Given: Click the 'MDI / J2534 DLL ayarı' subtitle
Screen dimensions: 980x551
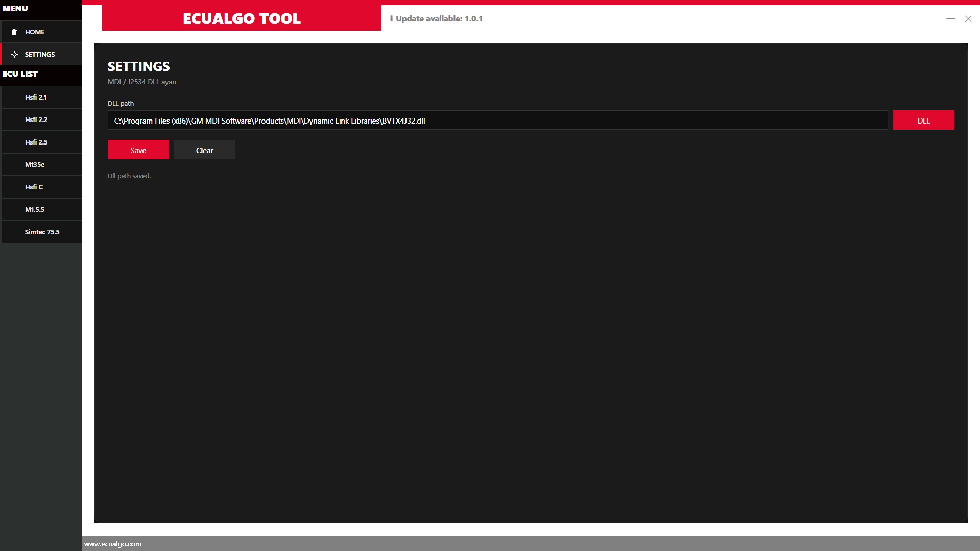Looking at the screenshot, I should tap(142, 82).
